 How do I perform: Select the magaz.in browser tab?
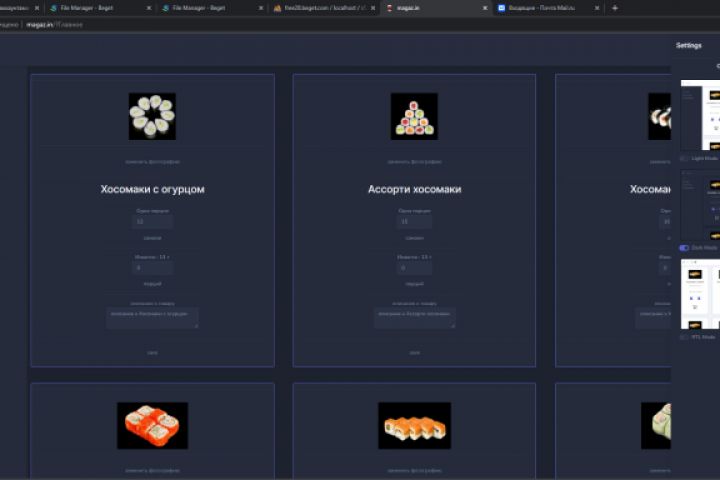pyautogui.click(x=435, y=8)
